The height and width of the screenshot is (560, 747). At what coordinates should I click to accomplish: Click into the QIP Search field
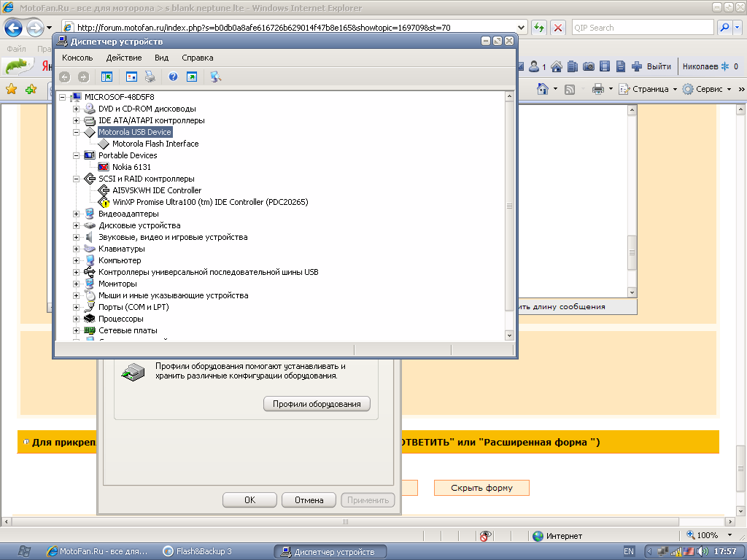pos(643,28)
